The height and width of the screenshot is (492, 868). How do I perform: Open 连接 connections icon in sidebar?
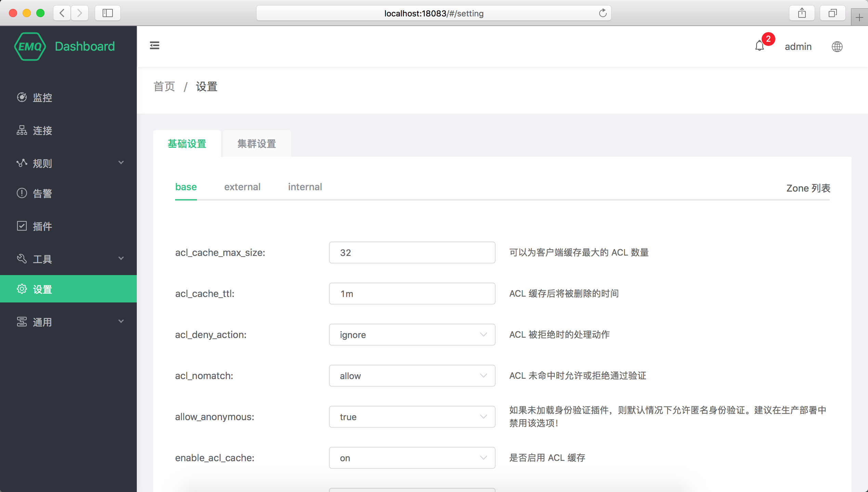pos(22,130)
